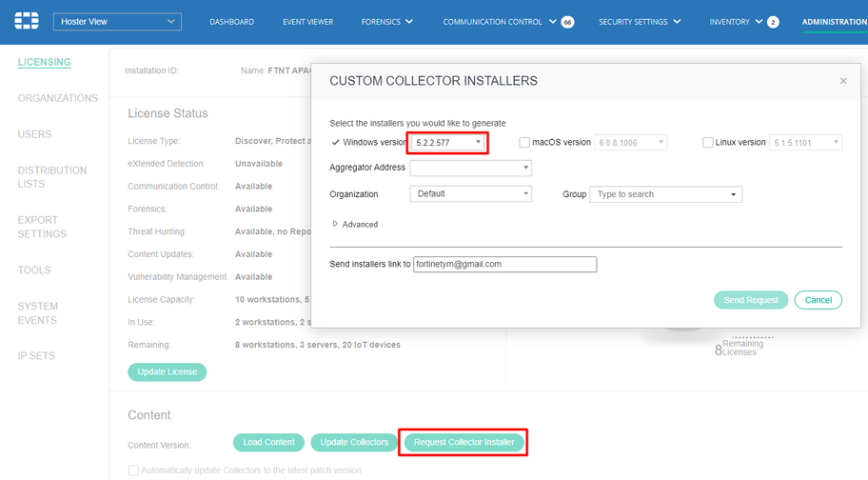Open the Hoster View dropdown
The height and width of the screenshot is (480, 868).
point(117,21)
